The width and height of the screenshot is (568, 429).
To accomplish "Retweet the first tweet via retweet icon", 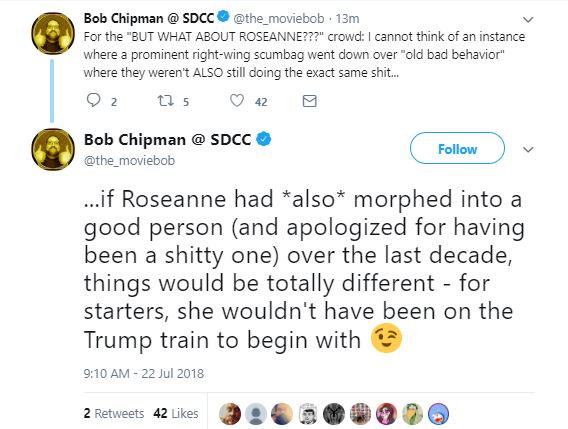I will [x=166, y=101].
